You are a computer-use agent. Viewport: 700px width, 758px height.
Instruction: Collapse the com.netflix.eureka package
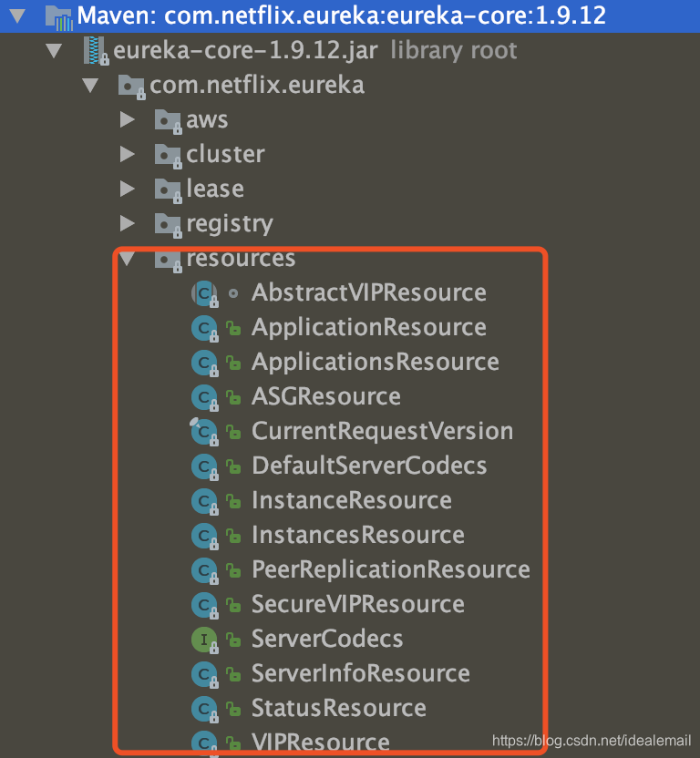coord(90,86)
